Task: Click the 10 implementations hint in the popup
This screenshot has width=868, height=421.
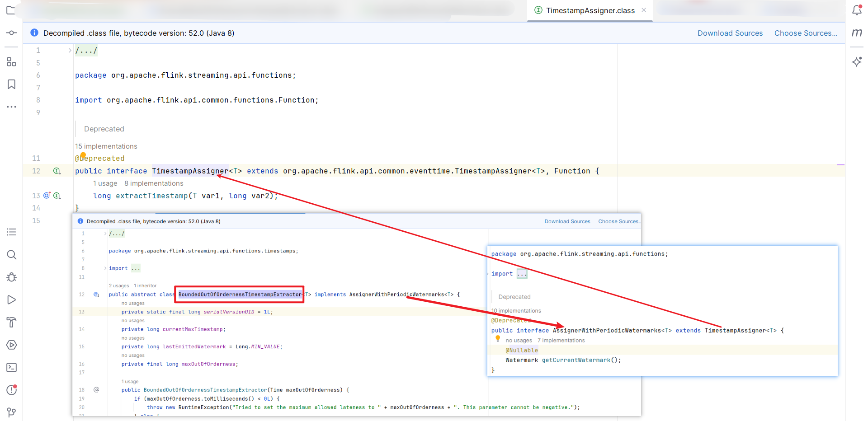Action: click(516, 311)
